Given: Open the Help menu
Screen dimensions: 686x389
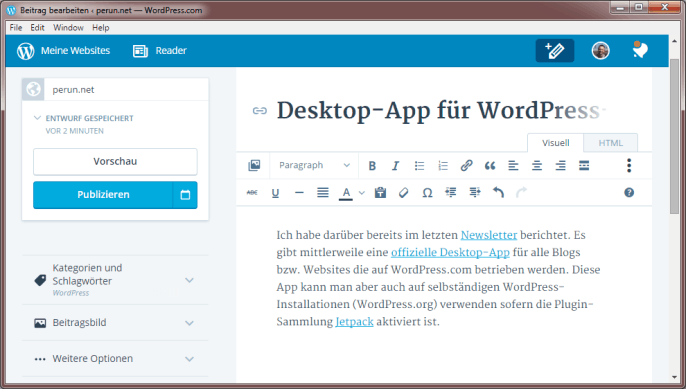Looking at the screenshot, I should click(101, 28).
